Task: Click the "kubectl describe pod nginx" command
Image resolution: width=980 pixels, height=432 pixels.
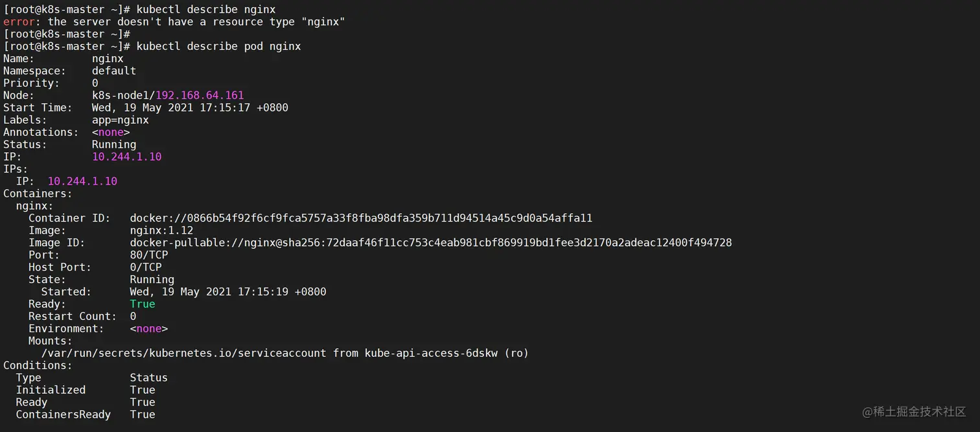Action: [218, 47]
